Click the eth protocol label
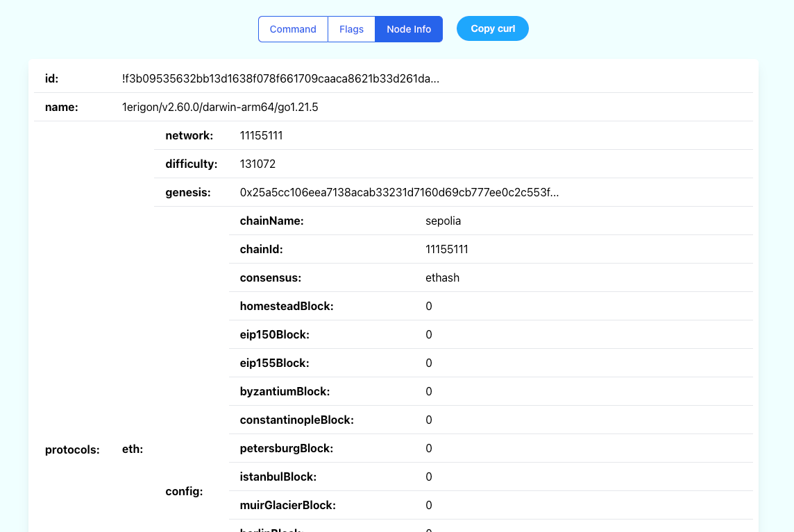794x532 pixels. click(x=132, y=449)
